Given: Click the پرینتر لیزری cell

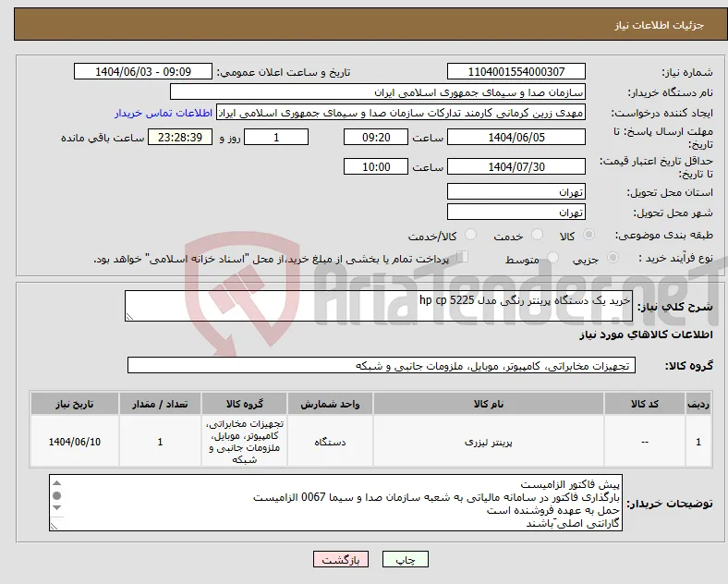Looking at the screenshot, I should [x=489, y=442].
